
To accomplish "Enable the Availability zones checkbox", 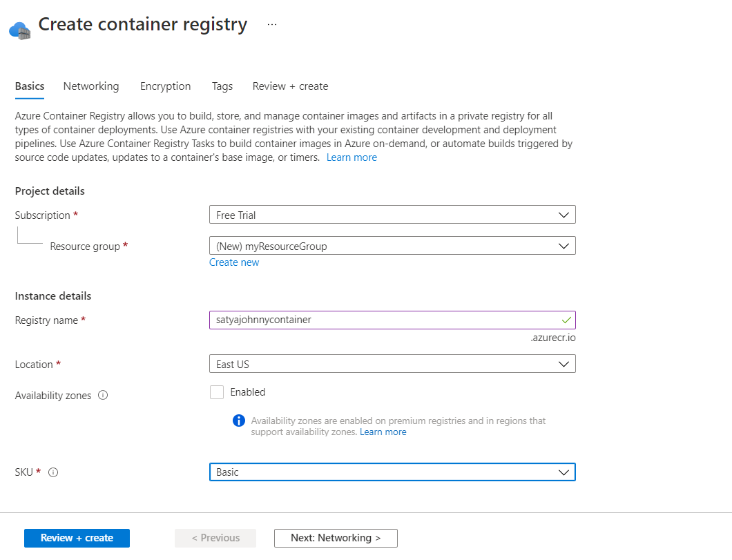I will [217, 392].
